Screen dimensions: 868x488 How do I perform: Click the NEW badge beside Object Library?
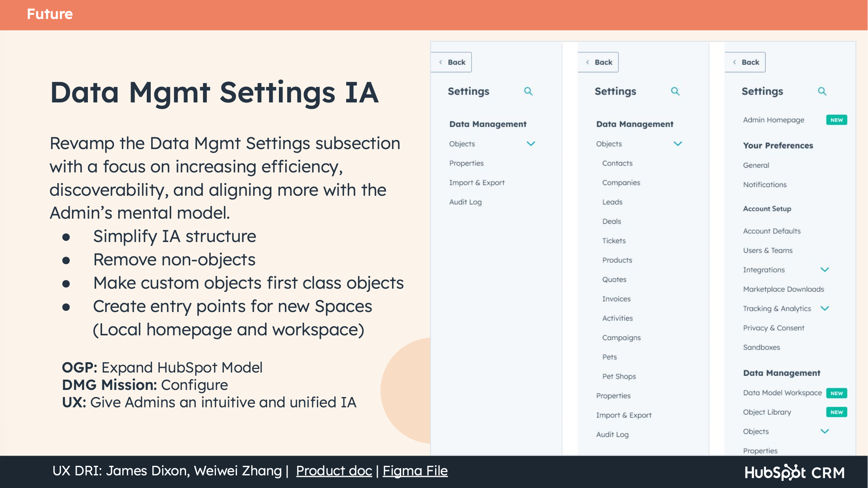tap(836, 412)
